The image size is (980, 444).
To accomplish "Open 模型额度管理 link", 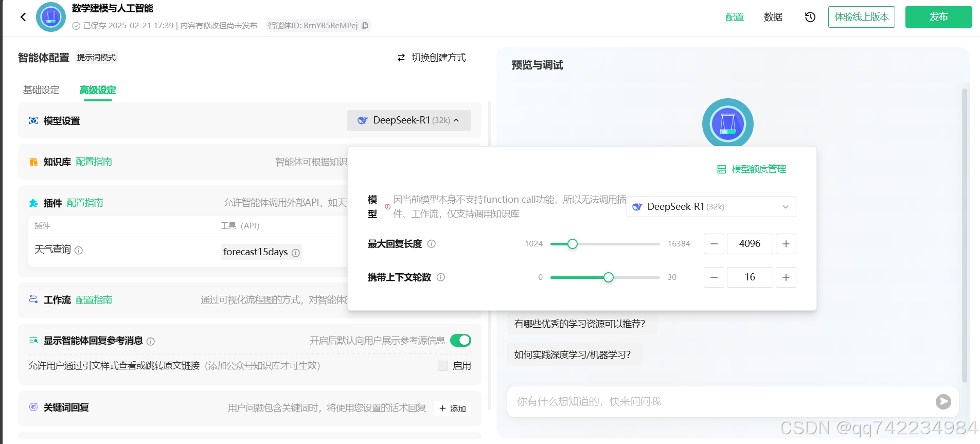I will (759, 169).
